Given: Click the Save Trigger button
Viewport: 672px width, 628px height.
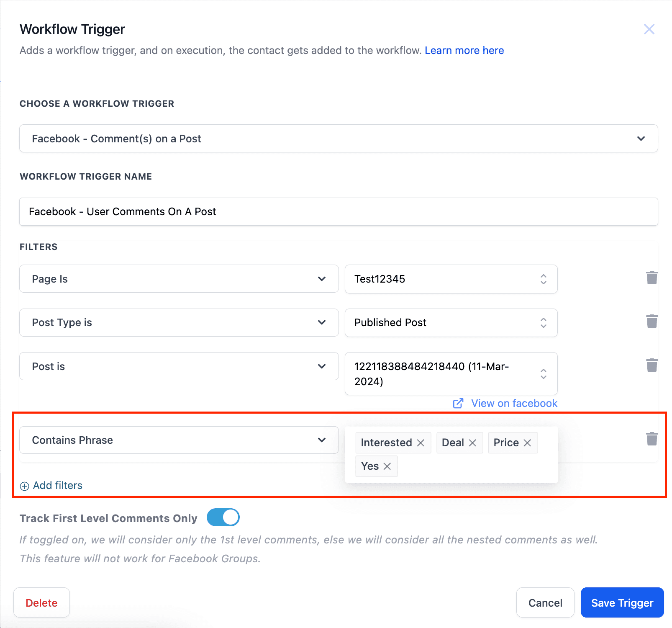Looking at the screenshot, I should (622, 602).
